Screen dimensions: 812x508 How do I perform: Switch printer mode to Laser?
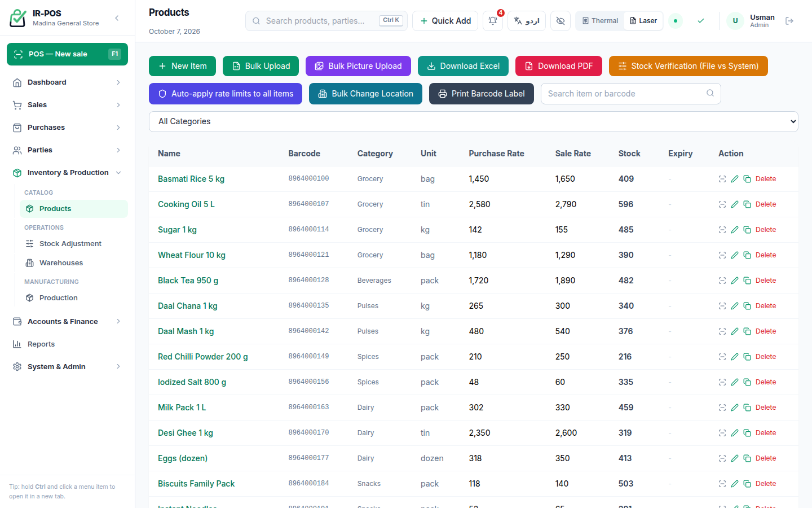point(643,21)
